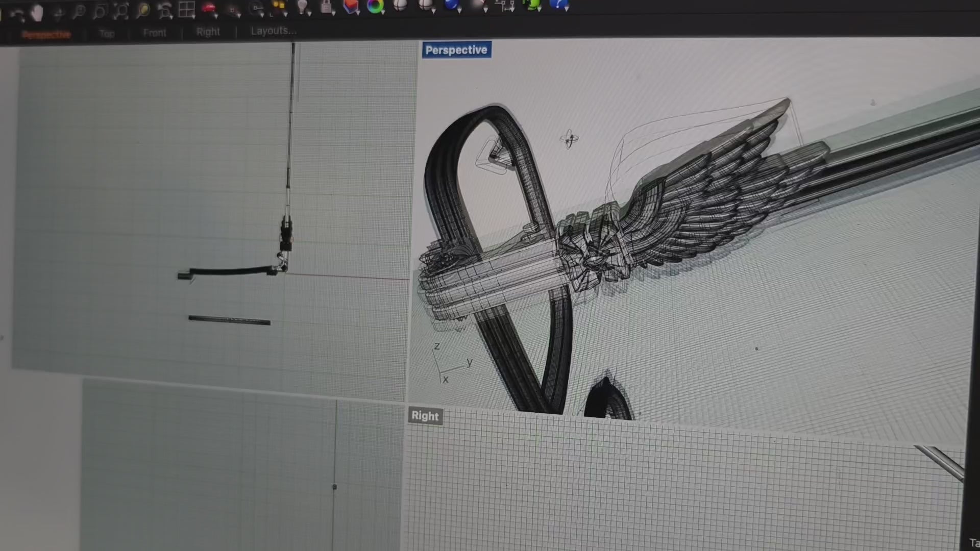
Task: Click Zoom Extents icon
Action: (121, 10)
